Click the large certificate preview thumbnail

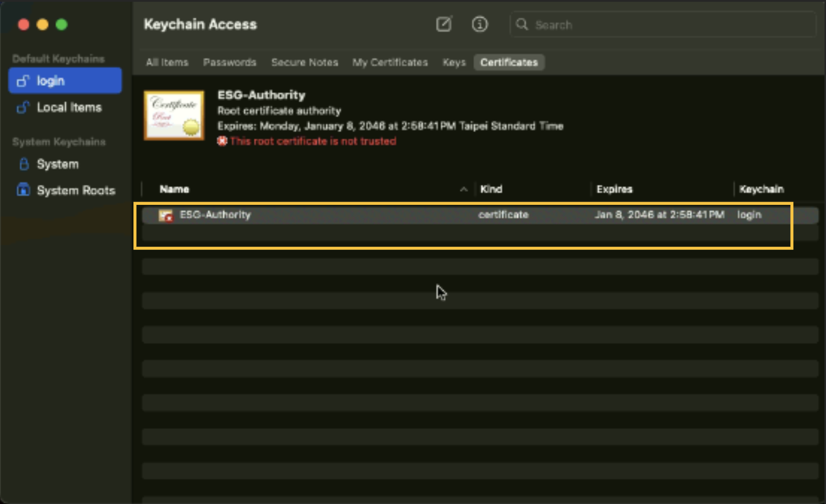click(174, 116)
